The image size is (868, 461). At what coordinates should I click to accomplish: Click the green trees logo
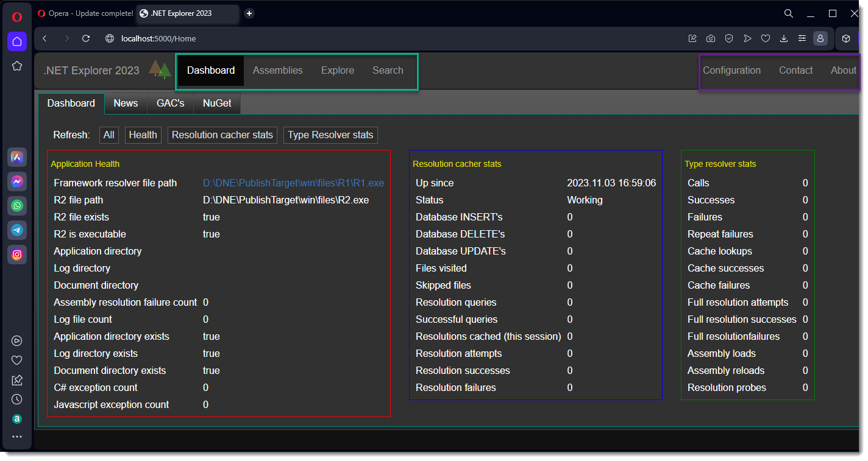point(160,70)
